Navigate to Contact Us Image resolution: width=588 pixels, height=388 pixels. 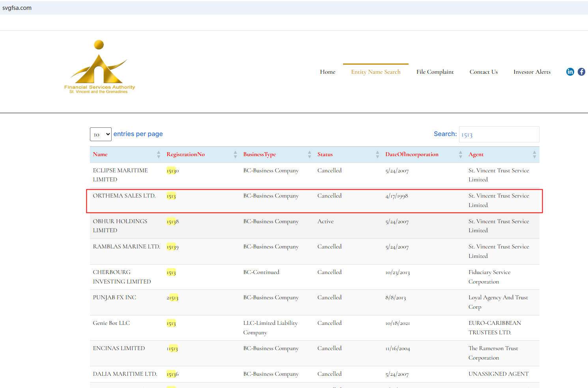pyautogui.click(x=483, y=72)
